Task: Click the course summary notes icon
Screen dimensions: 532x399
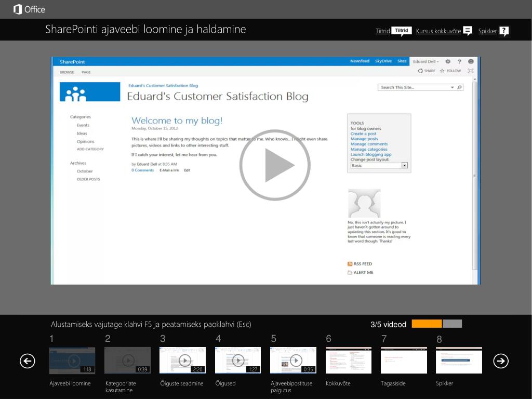Action: (468, 31)
